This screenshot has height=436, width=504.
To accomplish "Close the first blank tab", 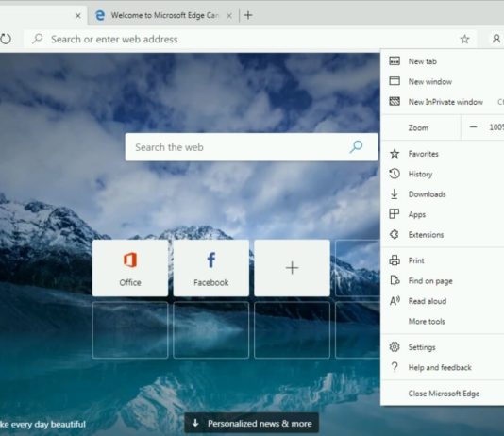I will (77, 15).
